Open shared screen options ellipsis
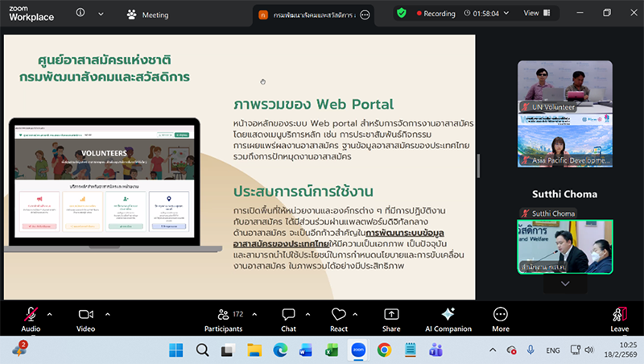The image size is (644, 364). pyautogui.click(x=365, y=15)
